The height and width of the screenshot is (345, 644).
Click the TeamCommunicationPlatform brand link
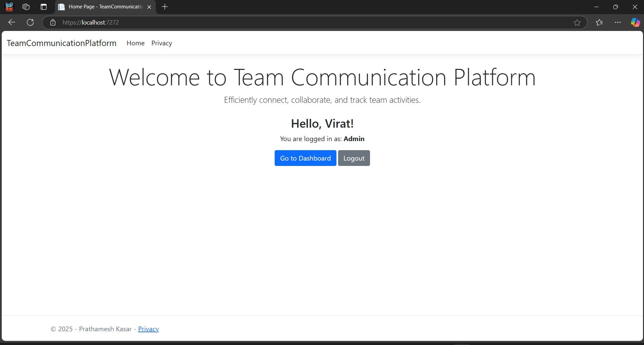point(61,43)
